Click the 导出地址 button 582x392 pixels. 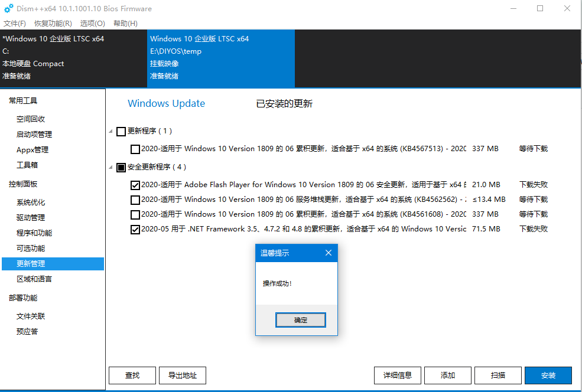[182, 375]
